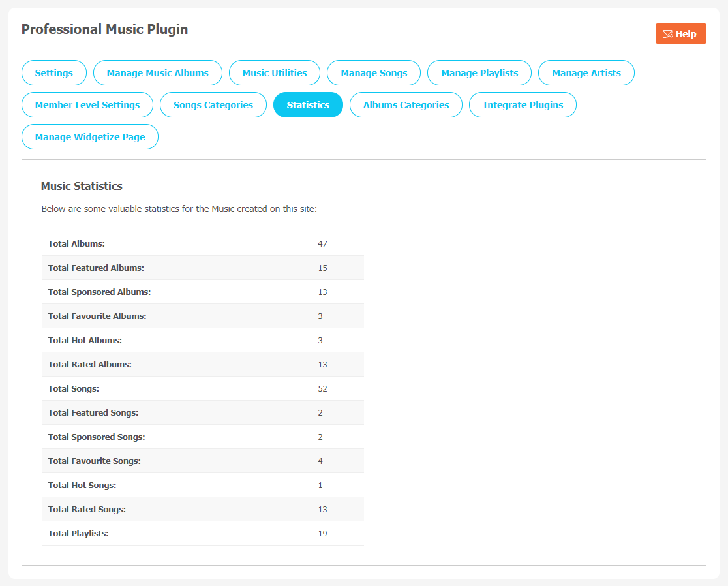The image size is (728, 586).
Task: Select the 'Total Hot Songs:' label
Action: coord(82,486)
